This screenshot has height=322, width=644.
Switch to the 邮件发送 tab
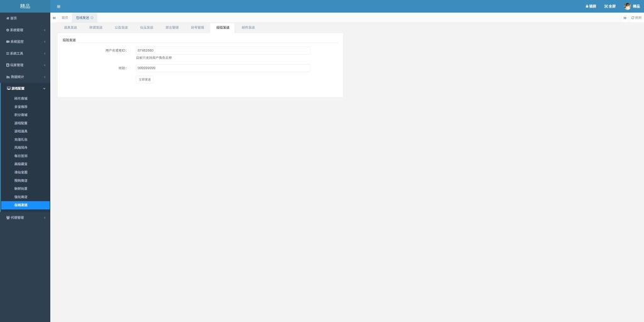pyautogui.click(x=248, y=28)
